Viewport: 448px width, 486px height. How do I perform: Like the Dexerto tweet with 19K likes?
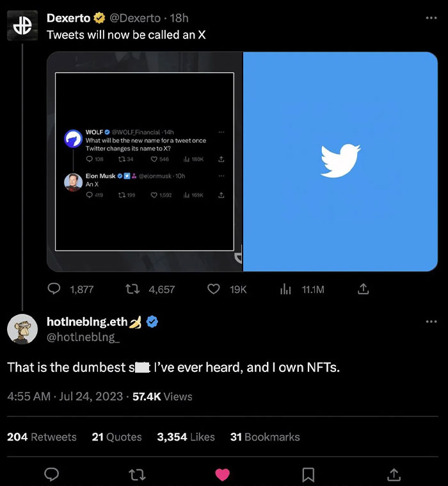(x=214, y=289)
